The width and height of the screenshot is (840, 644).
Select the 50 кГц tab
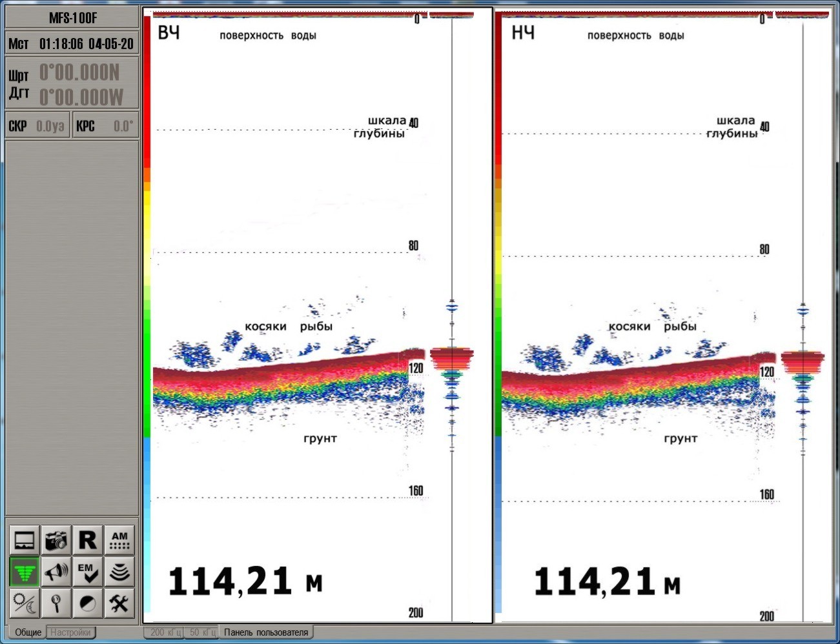pyautogui.click(x=202, y=632)
